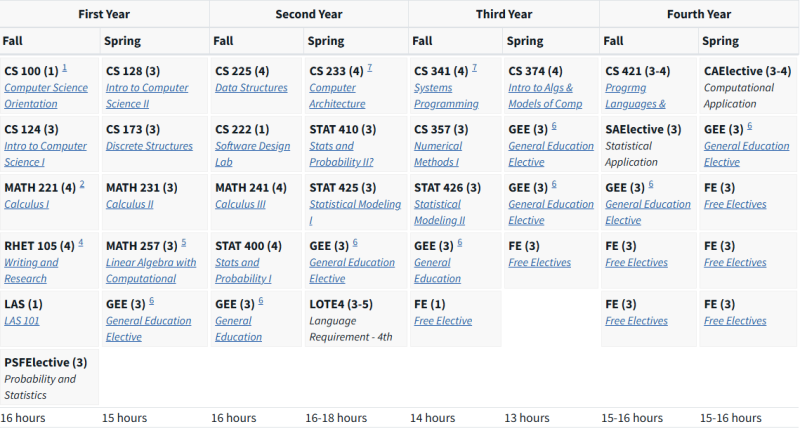Image resolution: width=800 pixels, height=429 pixels.
Task: Select the Third Year column header
Action: pos(504,14)
